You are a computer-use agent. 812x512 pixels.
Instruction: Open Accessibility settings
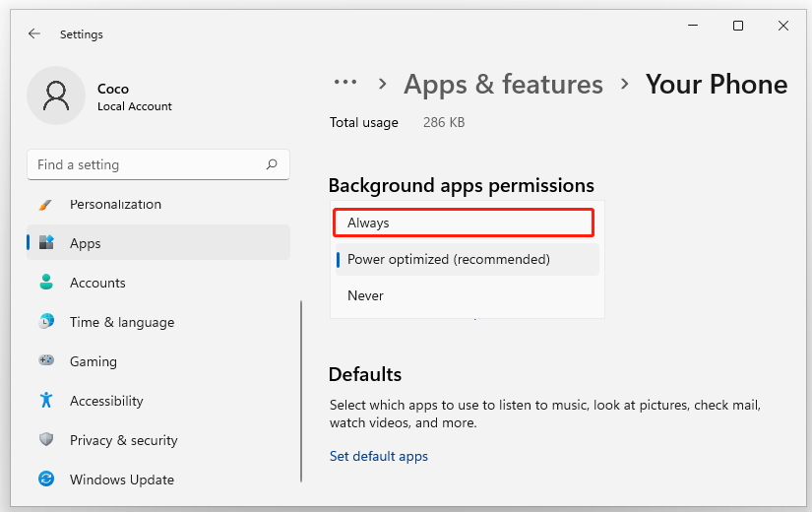pyautogui.click(x=157, y=401)
